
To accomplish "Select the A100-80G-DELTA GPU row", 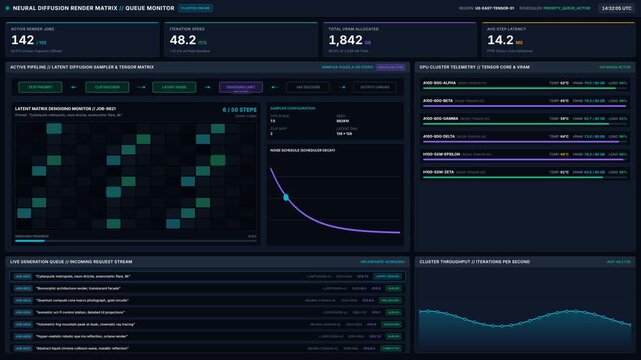I will (x=524, y=139).
